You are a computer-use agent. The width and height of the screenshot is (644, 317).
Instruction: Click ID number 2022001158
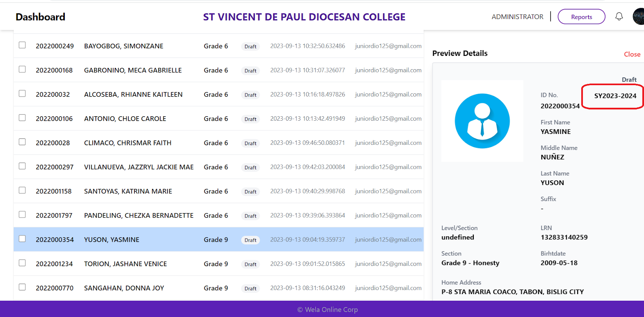click(x=54, y=191)
